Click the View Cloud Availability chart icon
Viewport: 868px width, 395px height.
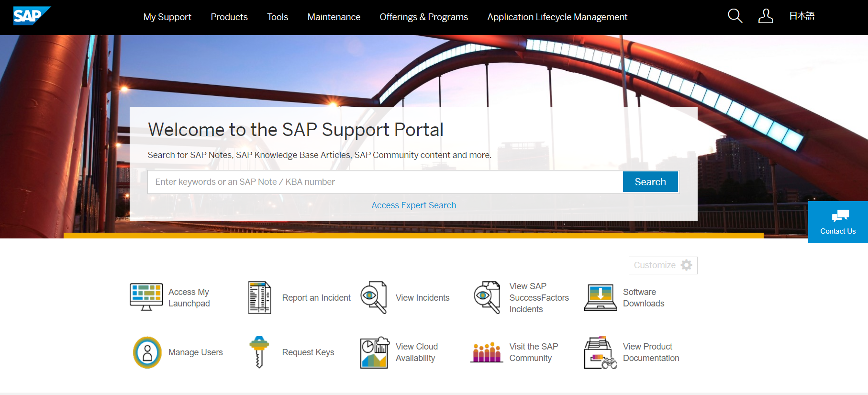point(374,352)
